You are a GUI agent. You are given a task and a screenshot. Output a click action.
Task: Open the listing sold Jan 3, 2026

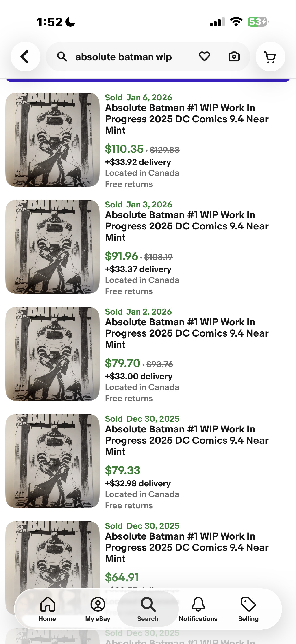pyautogui.click(x=186, y=226)
